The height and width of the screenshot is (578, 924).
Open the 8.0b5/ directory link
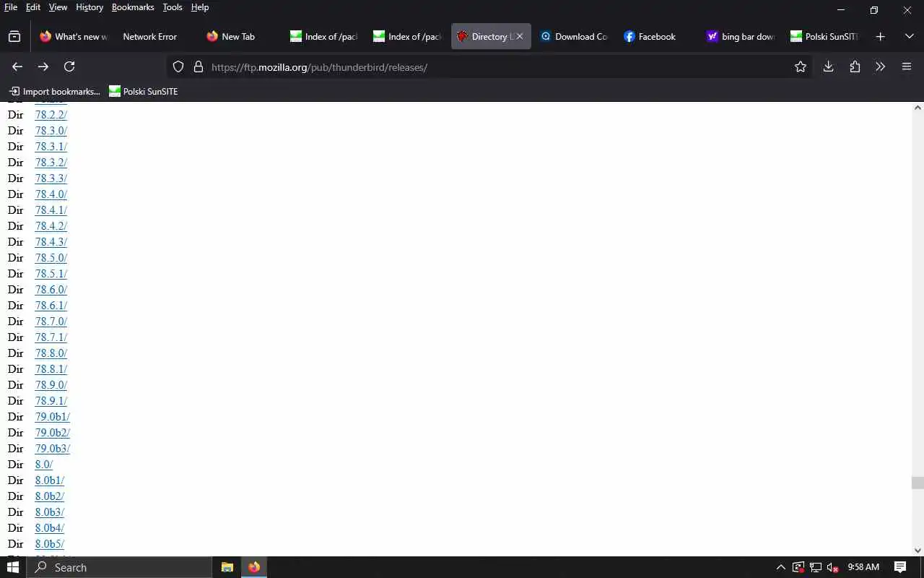[50, 544]
